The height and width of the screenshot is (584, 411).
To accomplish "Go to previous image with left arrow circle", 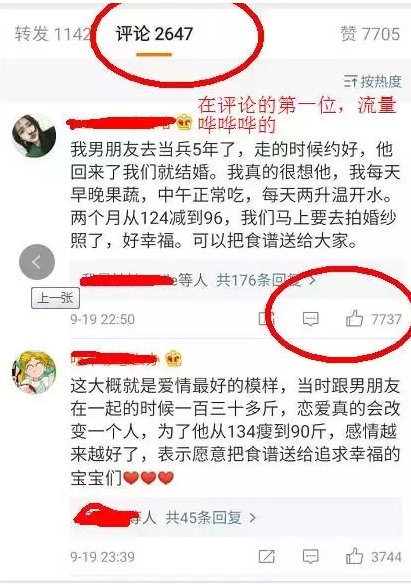I will [x=37, y=262].
